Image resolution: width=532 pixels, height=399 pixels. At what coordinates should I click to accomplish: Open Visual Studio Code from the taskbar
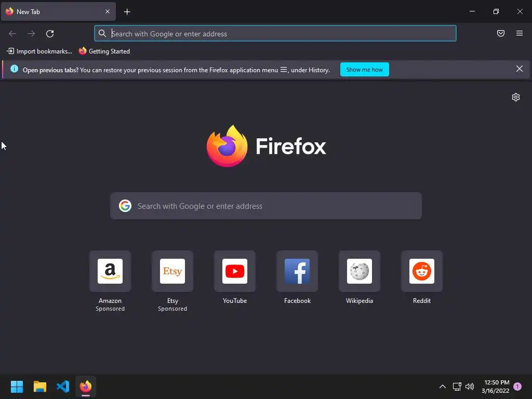tap(63, 387)
